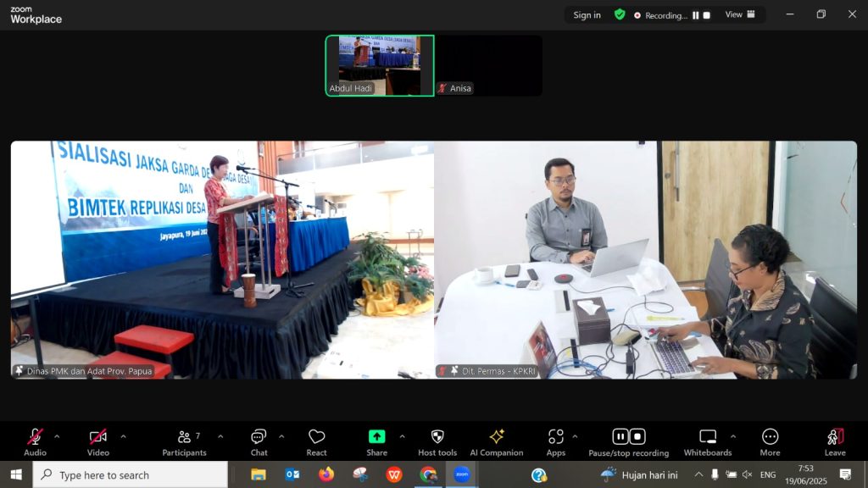Screen dimensions: 868x488
Task: Click the Sign in button
Action: coord(587,15)
